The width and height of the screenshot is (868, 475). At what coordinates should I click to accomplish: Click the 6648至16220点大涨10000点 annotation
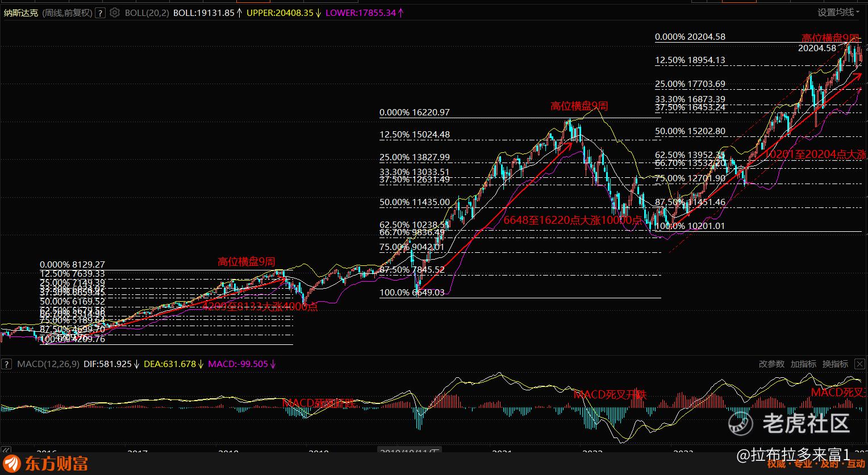click(573, 220)
